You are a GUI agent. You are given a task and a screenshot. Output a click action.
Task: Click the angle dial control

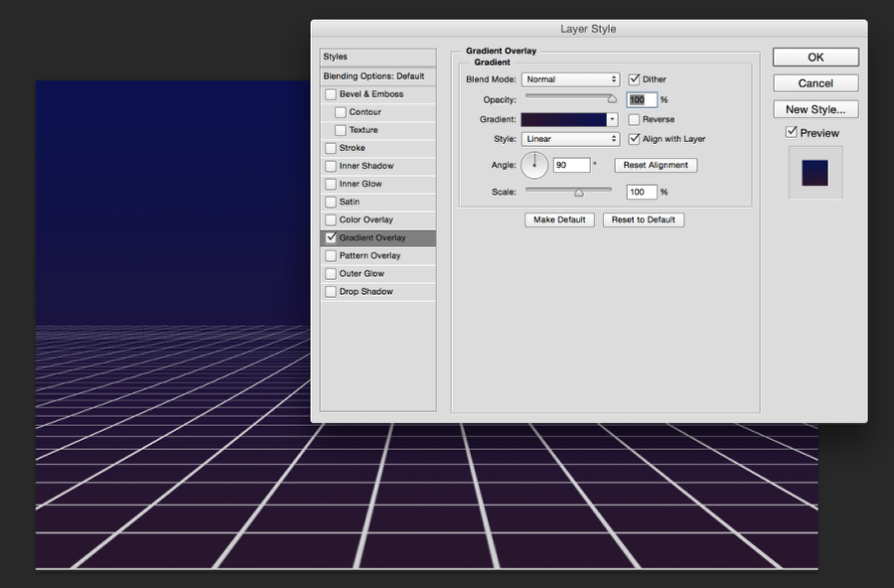point(534,166)
